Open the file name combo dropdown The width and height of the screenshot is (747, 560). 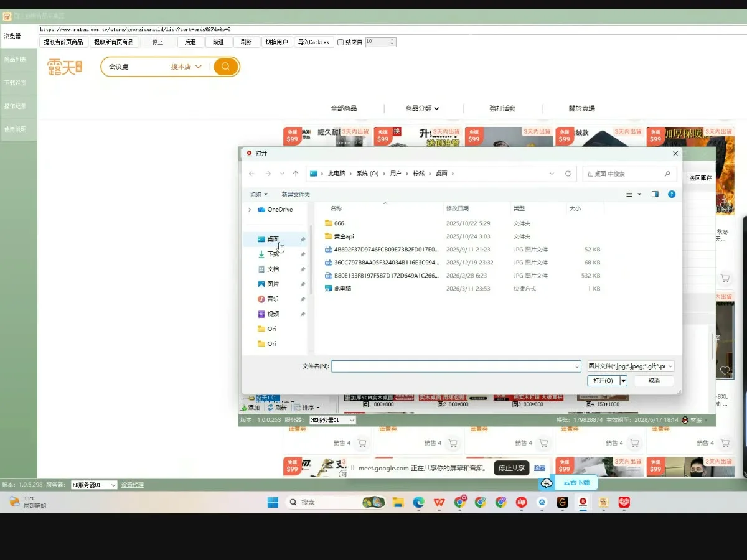point(576,366)
